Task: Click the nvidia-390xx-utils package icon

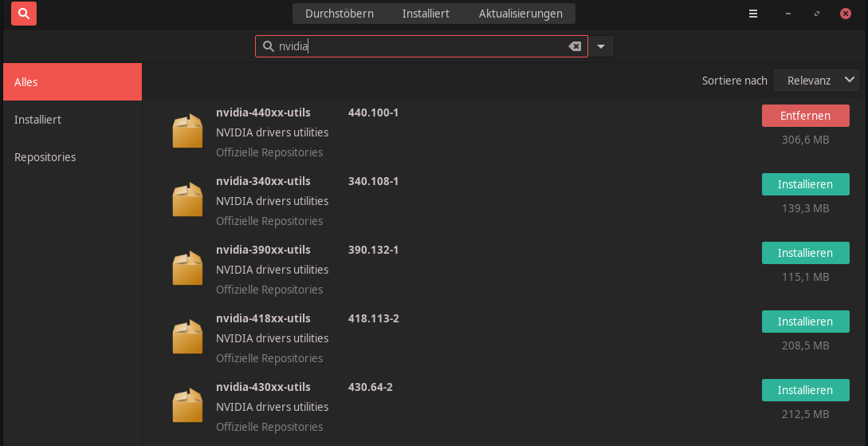Action: pyautogui.click(x=187, y=269)
